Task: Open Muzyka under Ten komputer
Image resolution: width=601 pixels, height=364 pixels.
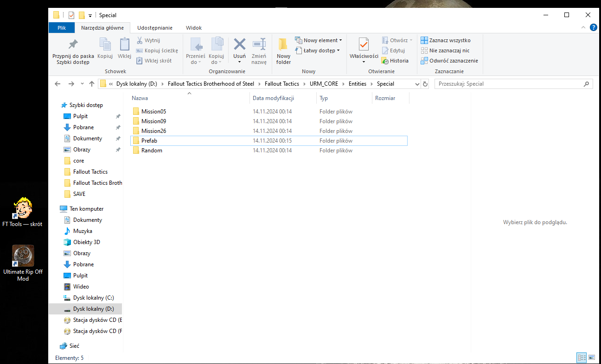Action: coord(83,231)
